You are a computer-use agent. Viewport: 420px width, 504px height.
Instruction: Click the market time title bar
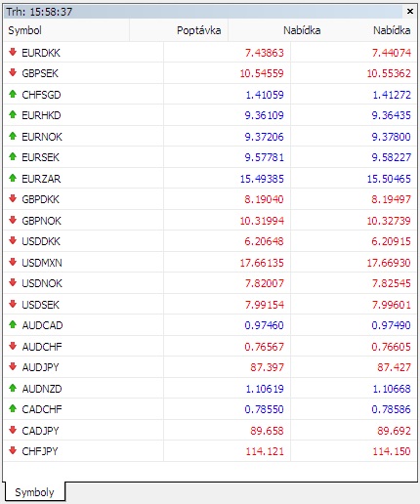pyautogui.click(x=203, y=12)
